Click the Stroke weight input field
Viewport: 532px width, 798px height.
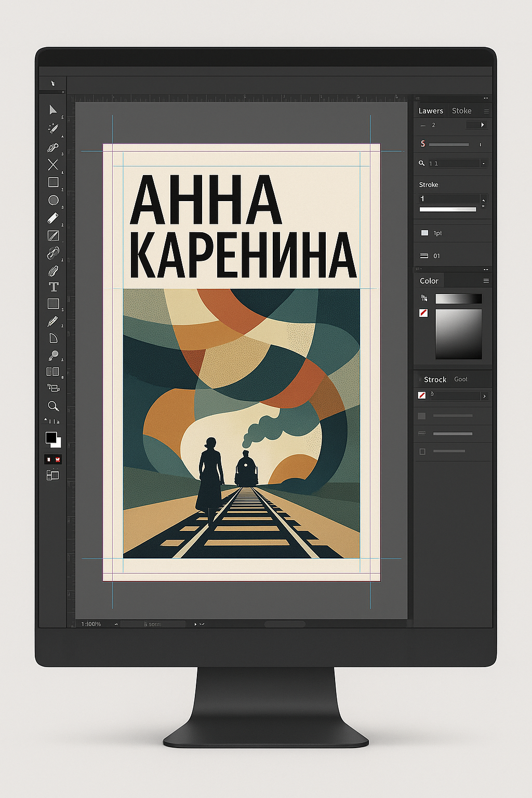coord(449,198)
